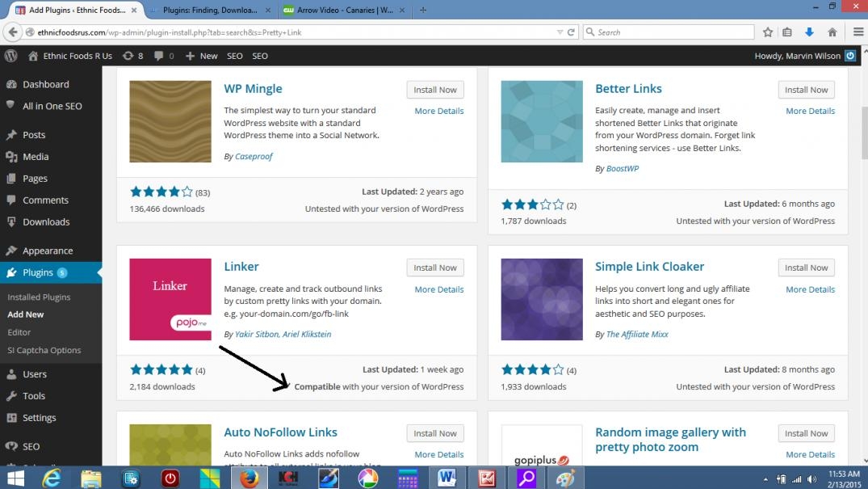Open SI Captcha Options
Image resolution: width=868 pixels, height=489 pixels.
coord(44,351)
